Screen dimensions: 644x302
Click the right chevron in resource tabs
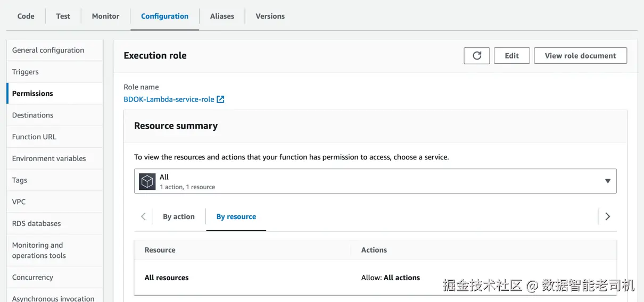[x=607, y=216]
